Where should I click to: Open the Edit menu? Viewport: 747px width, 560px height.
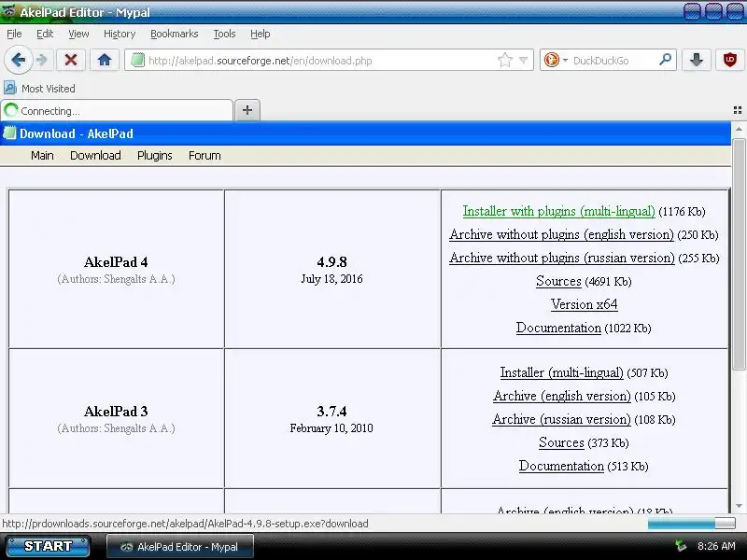(x=45, y=34)
